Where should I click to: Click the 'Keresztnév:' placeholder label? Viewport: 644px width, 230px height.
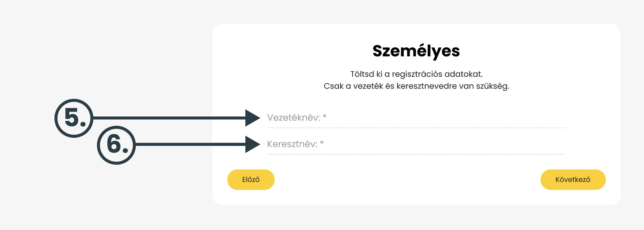(292, 144)
